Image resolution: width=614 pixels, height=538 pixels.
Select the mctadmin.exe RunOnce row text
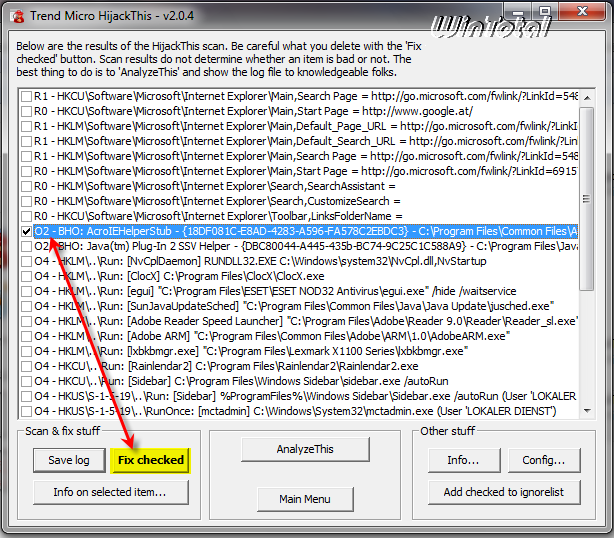(295, 411)
